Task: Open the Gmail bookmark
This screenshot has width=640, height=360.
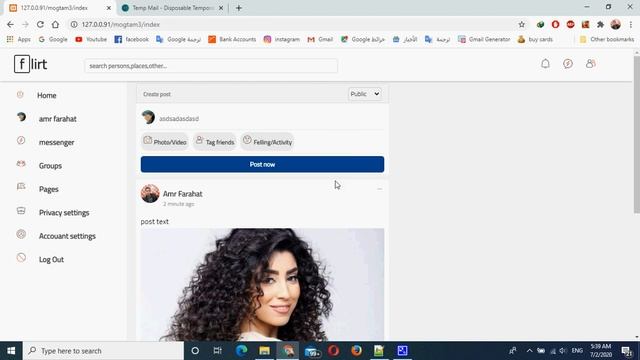Action: pyautogui.click(x=320, y=39)
